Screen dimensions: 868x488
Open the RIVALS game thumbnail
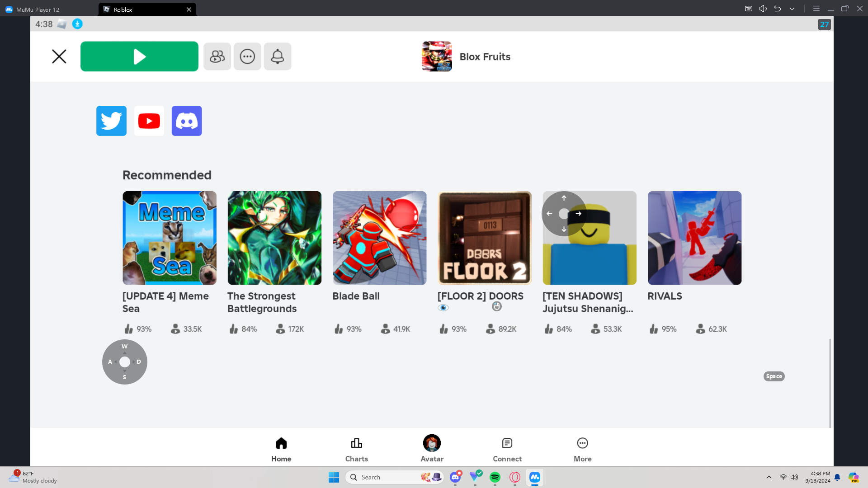tap(694, 238)
